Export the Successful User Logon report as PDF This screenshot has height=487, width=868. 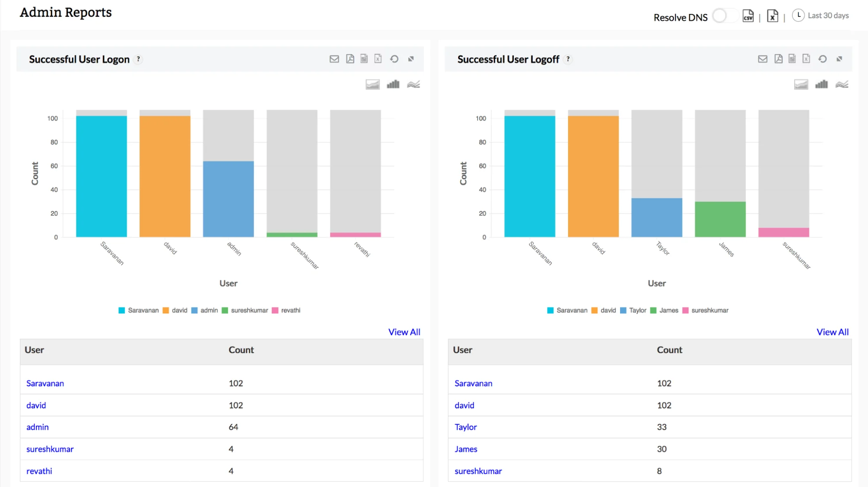coord(350,59)
